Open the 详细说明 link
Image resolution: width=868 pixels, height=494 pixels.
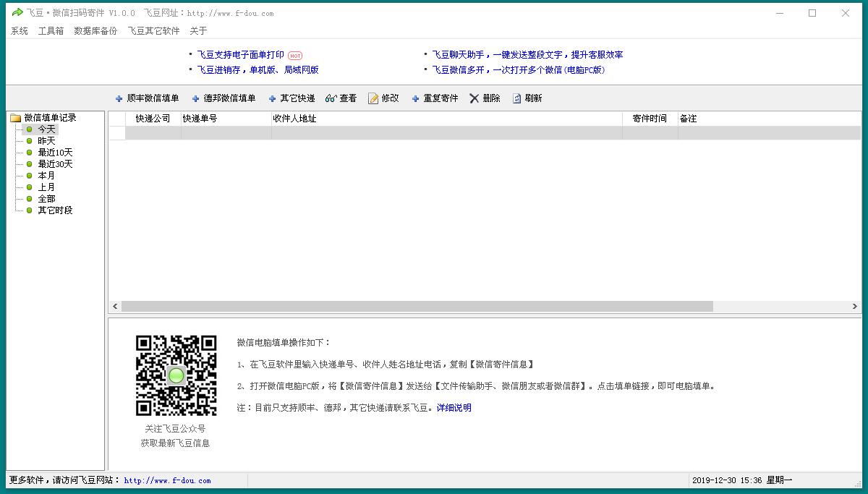454,408
